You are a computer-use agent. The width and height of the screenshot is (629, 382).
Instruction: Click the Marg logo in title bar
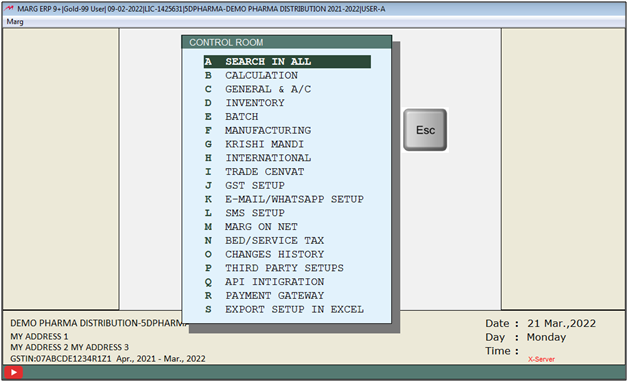pos(9,9)
